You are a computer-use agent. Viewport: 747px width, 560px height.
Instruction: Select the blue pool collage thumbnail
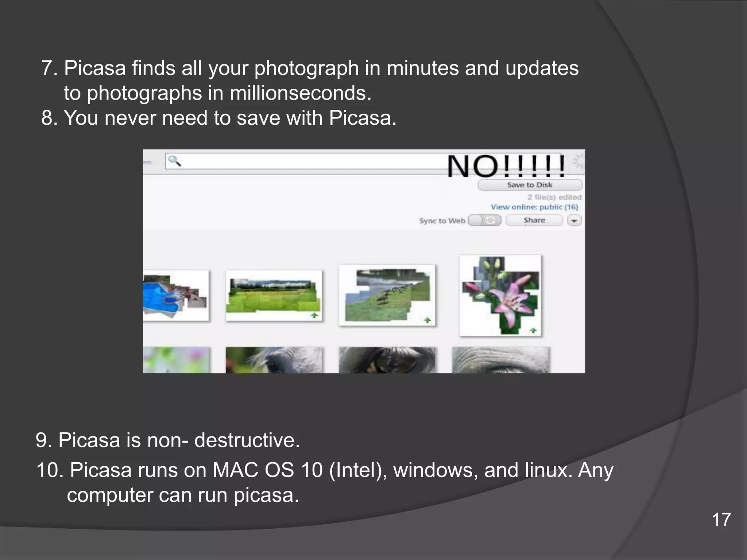tap(176, 296)
